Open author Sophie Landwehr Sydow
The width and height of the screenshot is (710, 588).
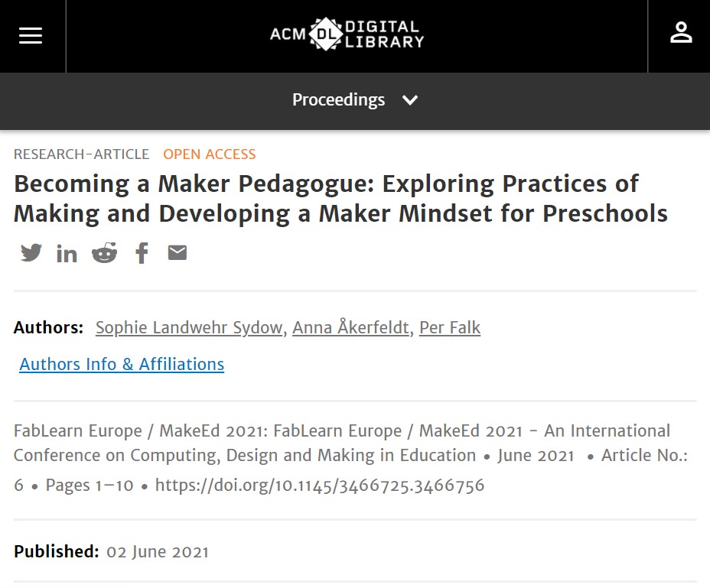[x=189, y=327]
